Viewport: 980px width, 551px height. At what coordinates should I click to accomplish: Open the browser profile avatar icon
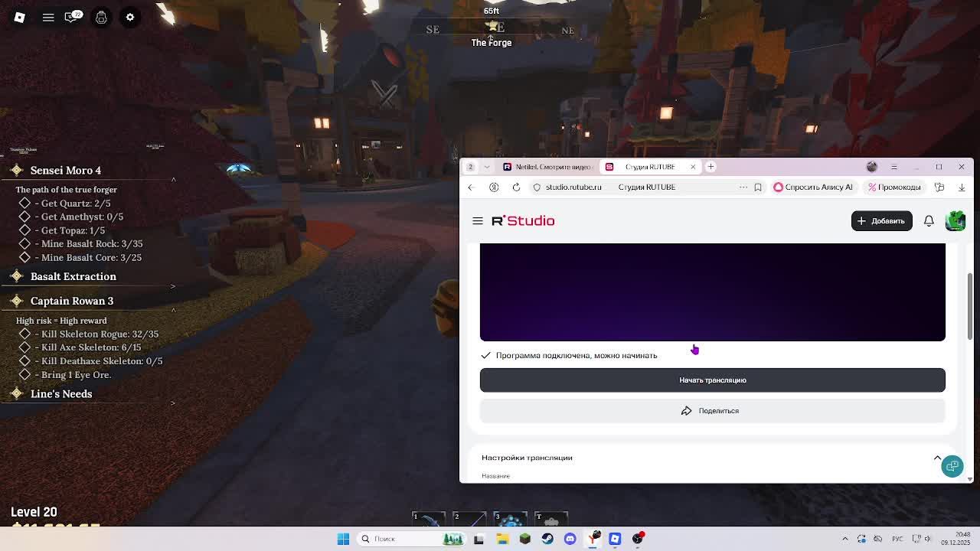[x=871, y=167]
